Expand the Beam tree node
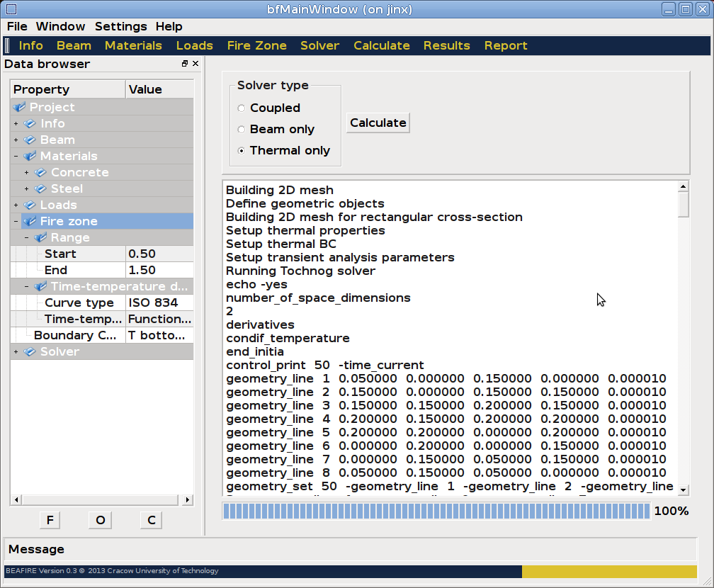 [x=16, y=140]
